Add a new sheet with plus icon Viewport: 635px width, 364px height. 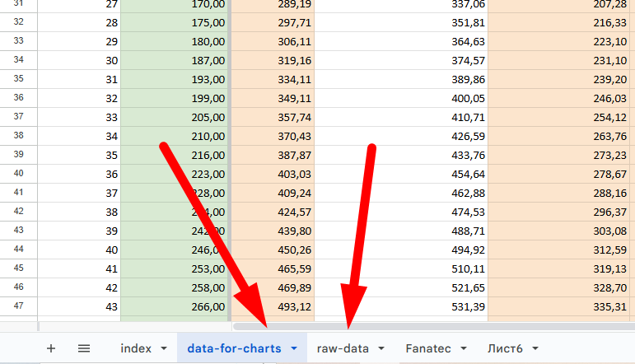point(51,348)
